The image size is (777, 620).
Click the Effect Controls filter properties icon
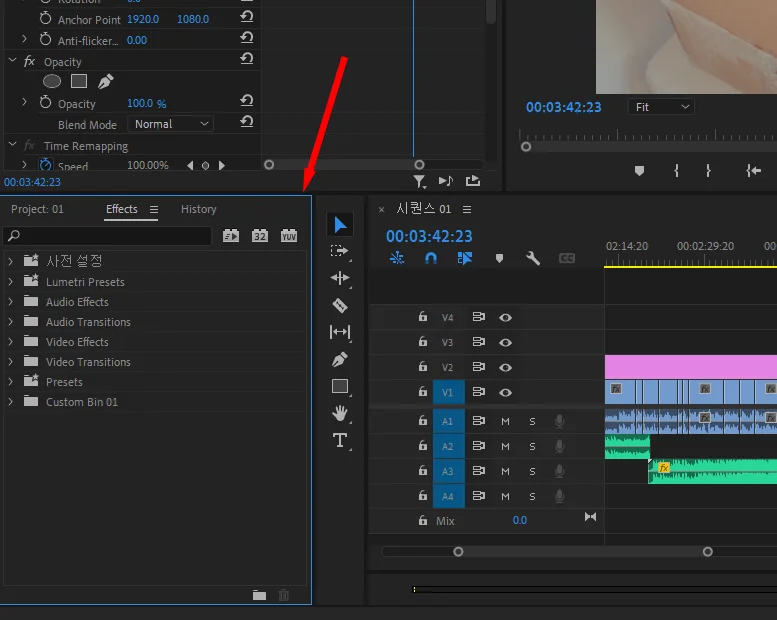coord(419,181)
